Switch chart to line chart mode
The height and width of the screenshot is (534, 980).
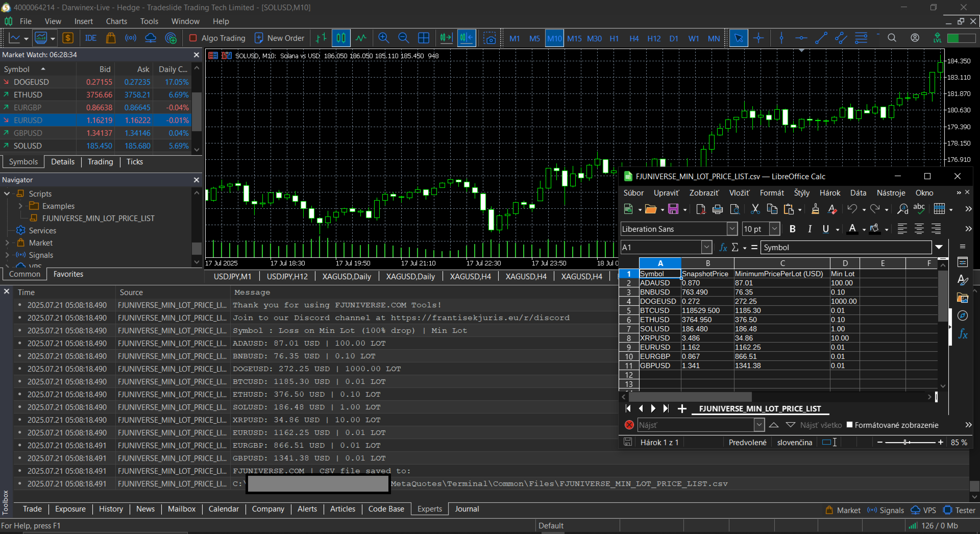(x=361, y=38)
